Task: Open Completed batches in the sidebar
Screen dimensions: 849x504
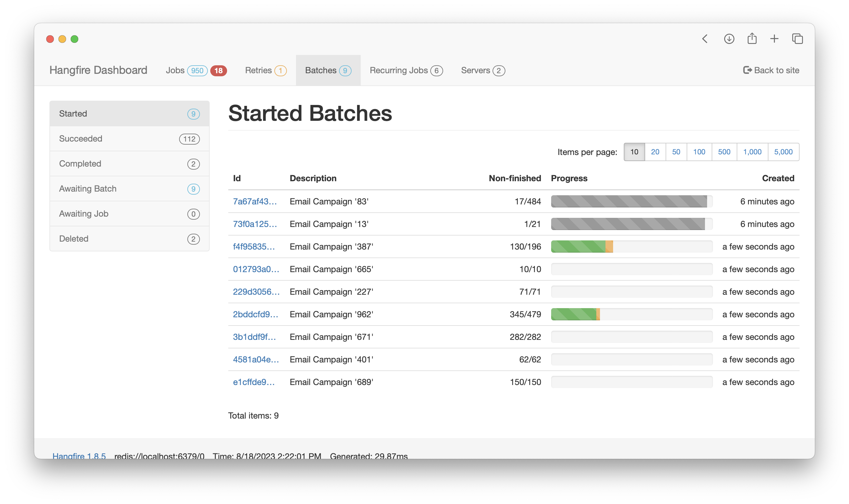Action: tap(129, 164)
